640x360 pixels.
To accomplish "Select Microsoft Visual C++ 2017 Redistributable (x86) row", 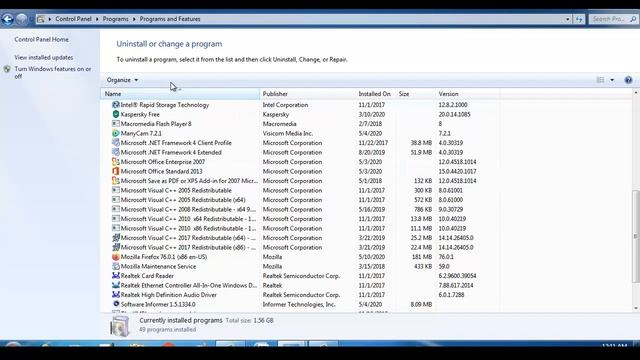I will 300,247.
